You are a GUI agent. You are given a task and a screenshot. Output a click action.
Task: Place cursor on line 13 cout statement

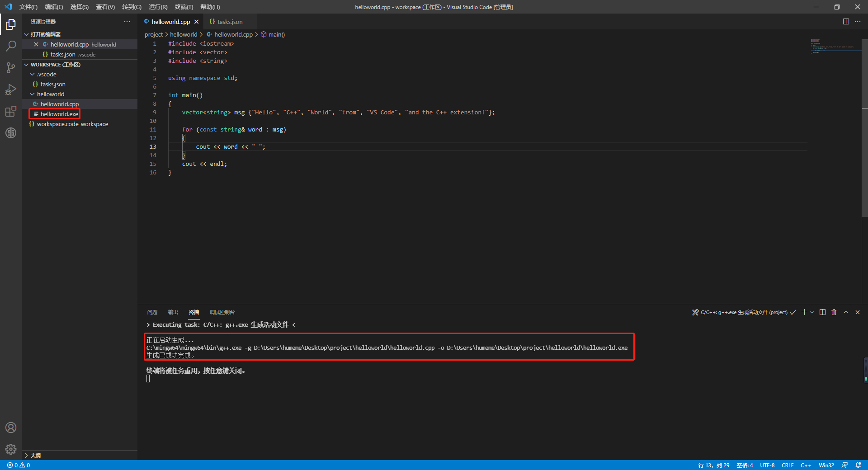pyautogui.click(x=231, y=147)
